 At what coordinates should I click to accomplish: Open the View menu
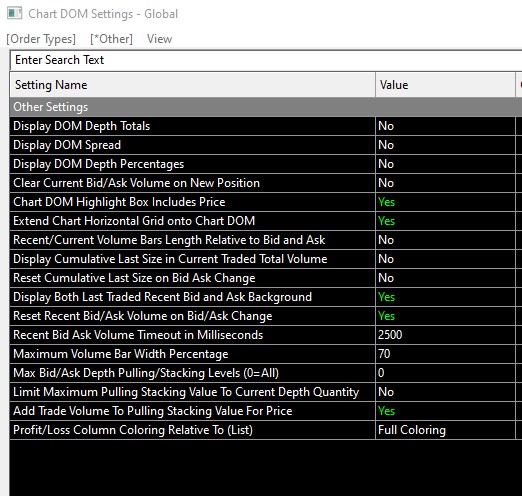click(x=159, y=39)
